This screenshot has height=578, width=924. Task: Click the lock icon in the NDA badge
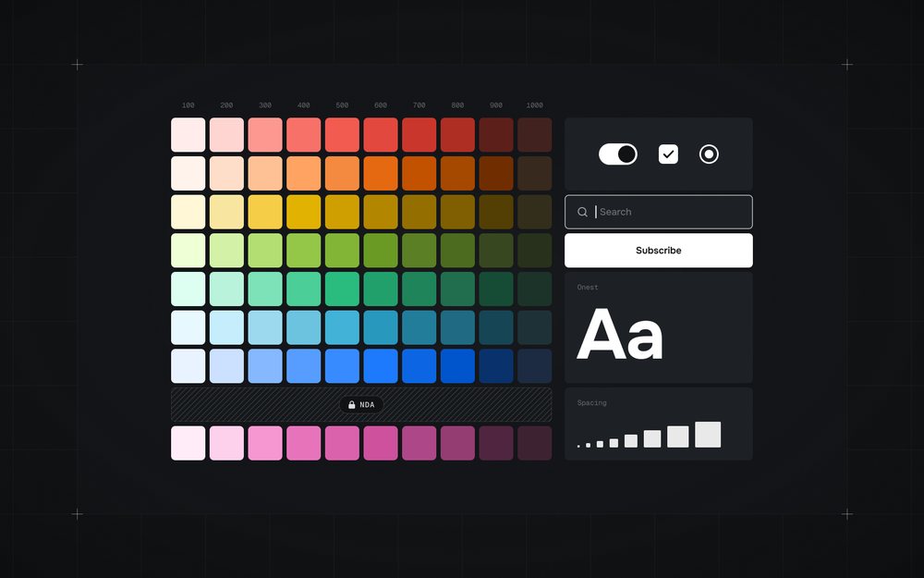coord(352,405)
